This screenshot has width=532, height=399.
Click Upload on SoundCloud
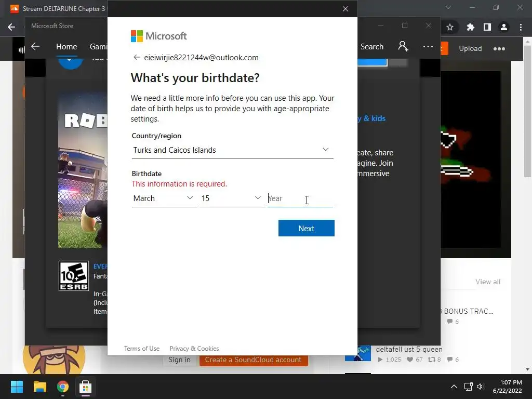(470, 48)
